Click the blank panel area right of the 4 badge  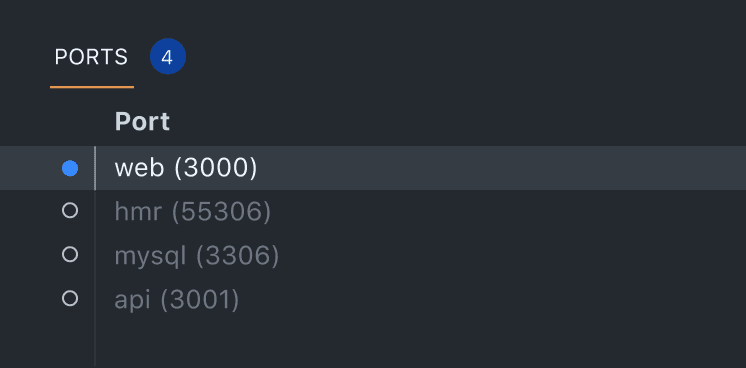[466, 57]
